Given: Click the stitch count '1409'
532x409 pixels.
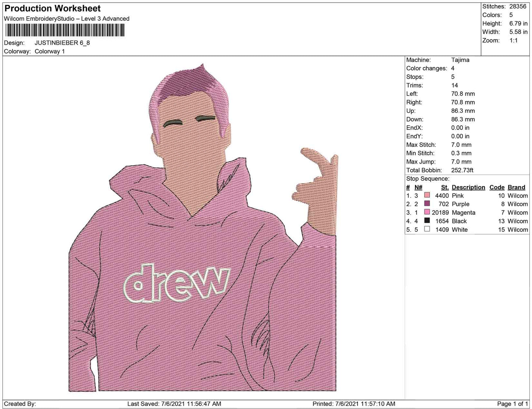Looking at the screenshot, I should click(442, 230).
